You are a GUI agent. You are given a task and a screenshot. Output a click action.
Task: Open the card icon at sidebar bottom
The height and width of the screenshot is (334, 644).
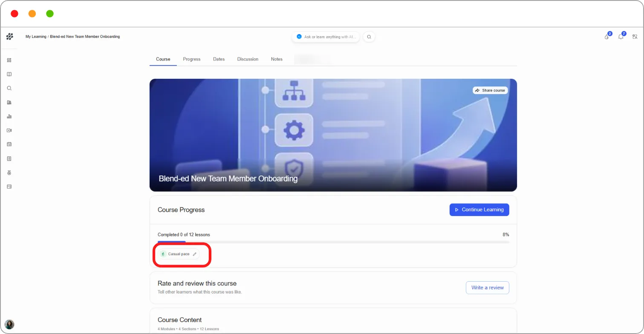point(9,187)
